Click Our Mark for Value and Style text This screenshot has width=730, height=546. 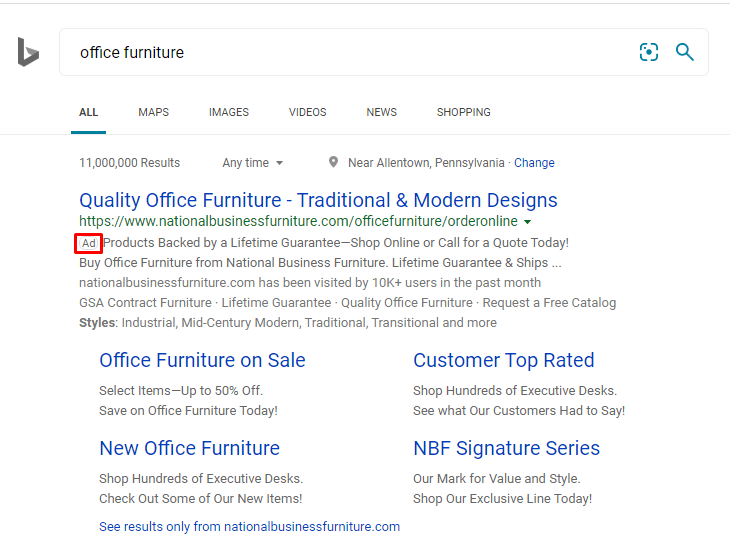496,479
